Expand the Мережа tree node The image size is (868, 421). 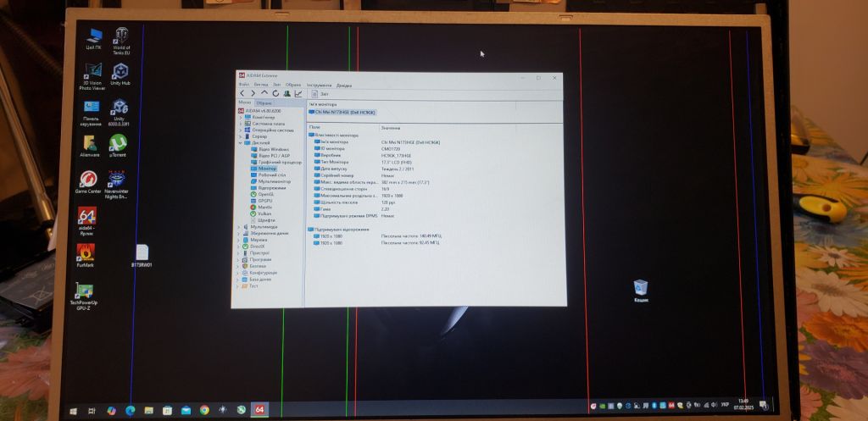coord(239,240)
